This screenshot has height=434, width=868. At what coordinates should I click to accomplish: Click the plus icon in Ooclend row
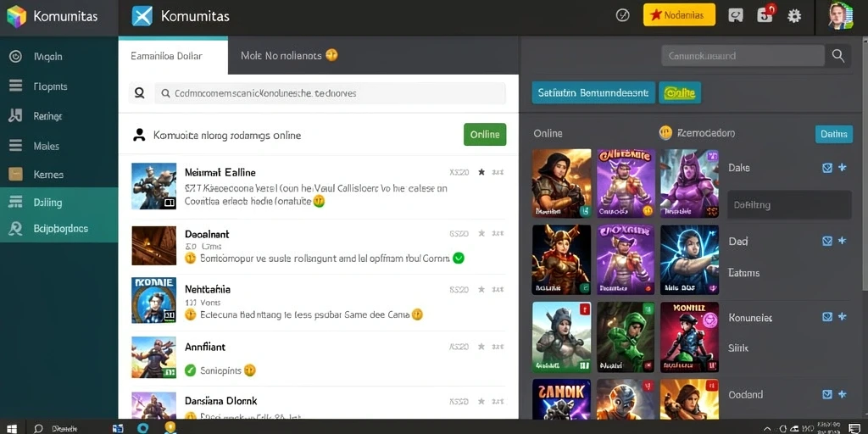coord(843,394)
